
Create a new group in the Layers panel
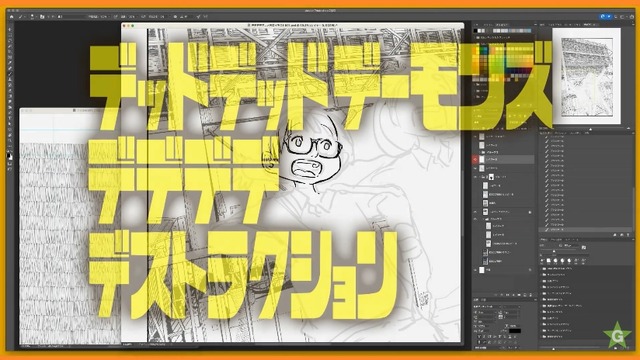(519, 295)
